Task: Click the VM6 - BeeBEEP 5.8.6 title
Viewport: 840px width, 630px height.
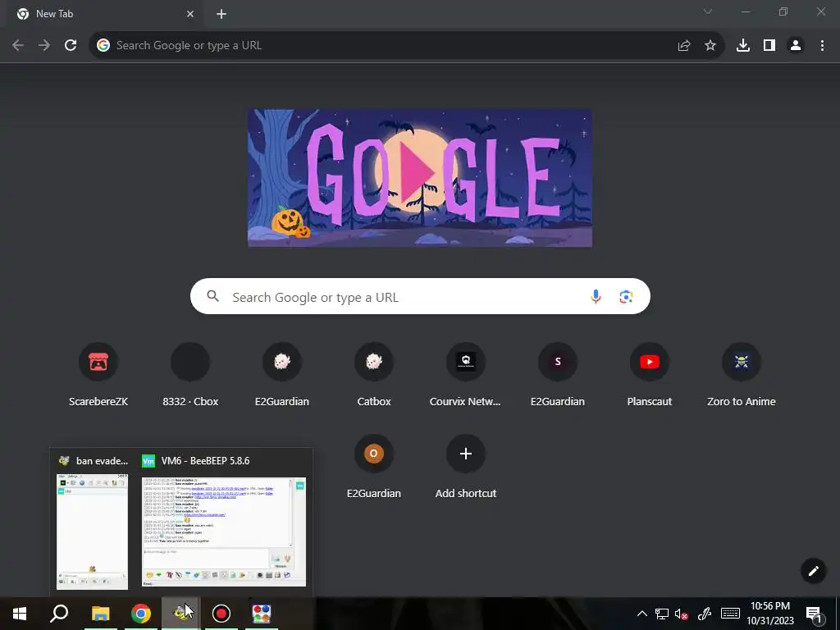Action: tap(205, 461)
